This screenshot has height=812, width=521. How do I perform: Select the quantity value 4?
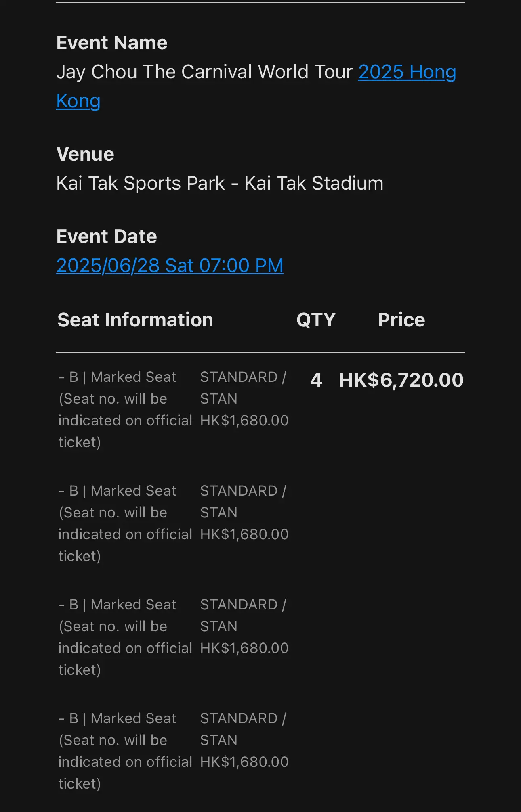tap(316, 380)
